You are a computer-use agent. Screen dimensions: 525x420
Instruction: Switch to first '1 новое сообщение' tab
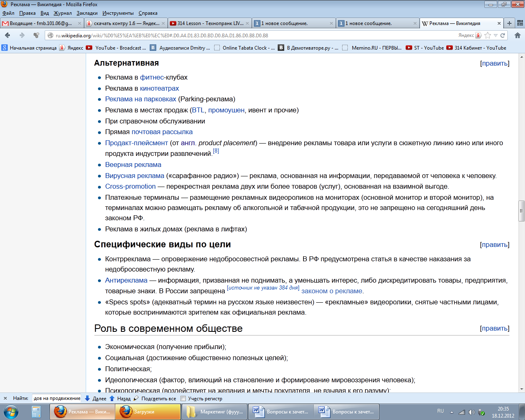(x=293, y=23)
